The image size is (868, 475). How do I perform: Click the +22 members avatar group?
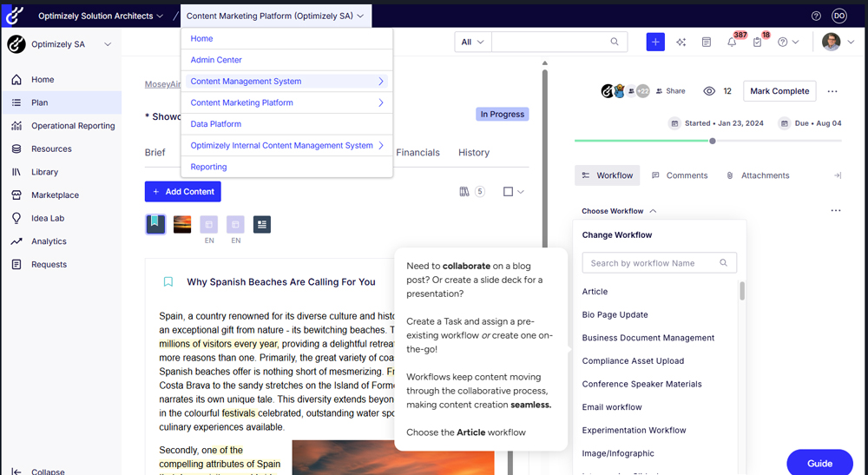[x=642, y=91]
